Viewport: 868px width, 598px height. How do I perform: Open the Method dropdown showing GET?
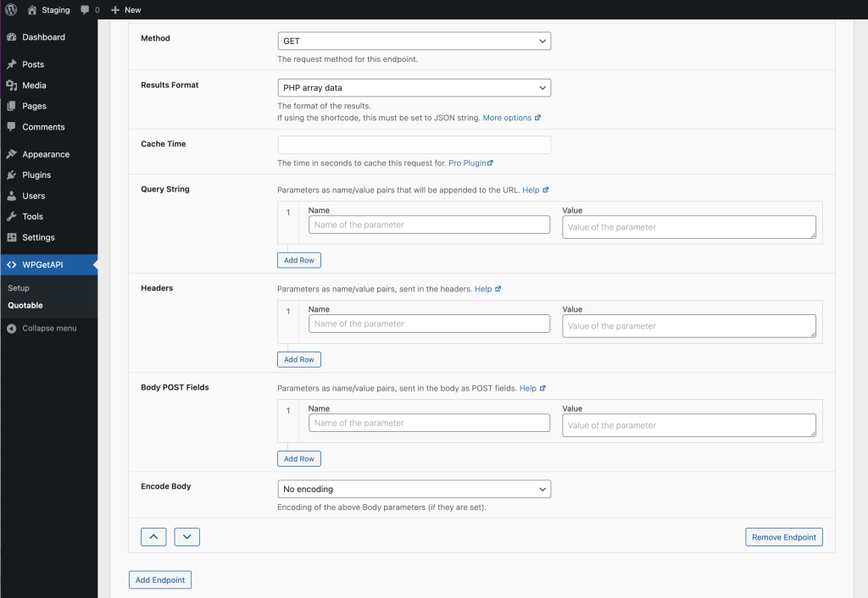(x=414, y=40)
